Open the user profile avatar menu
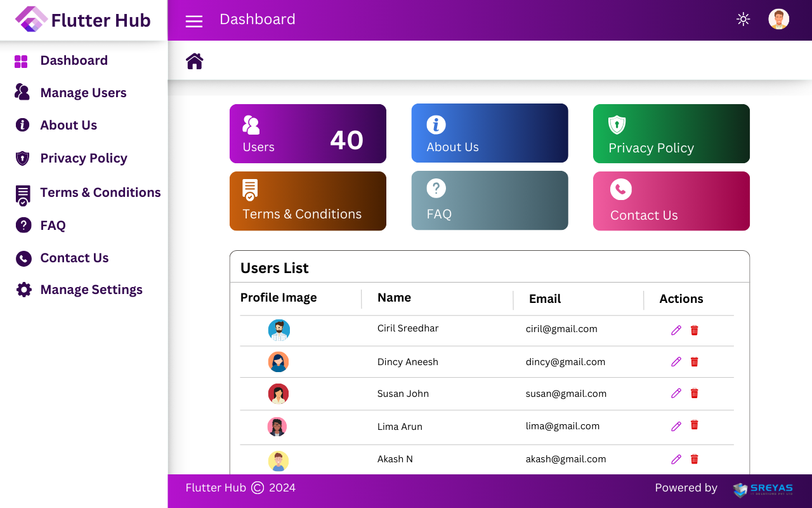812x508 pixels. point(778,19)
